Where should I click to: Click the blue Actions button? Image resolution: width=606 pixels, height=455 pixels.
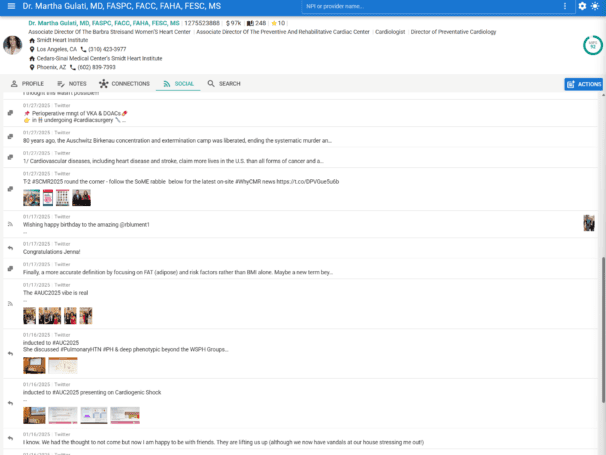[584, 84]
